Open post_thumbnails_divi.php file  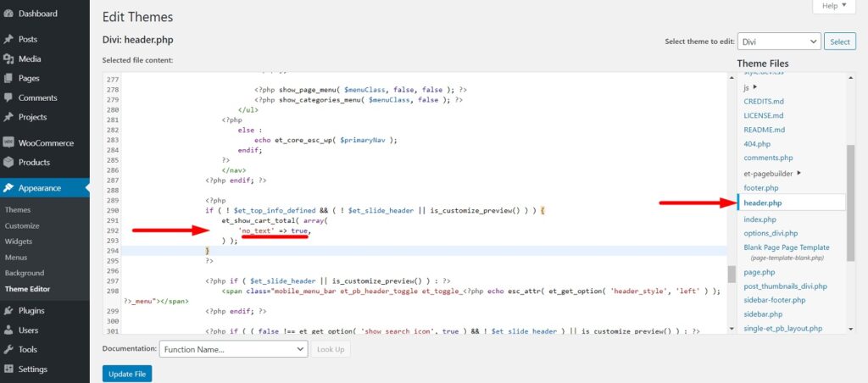(786, 286)
